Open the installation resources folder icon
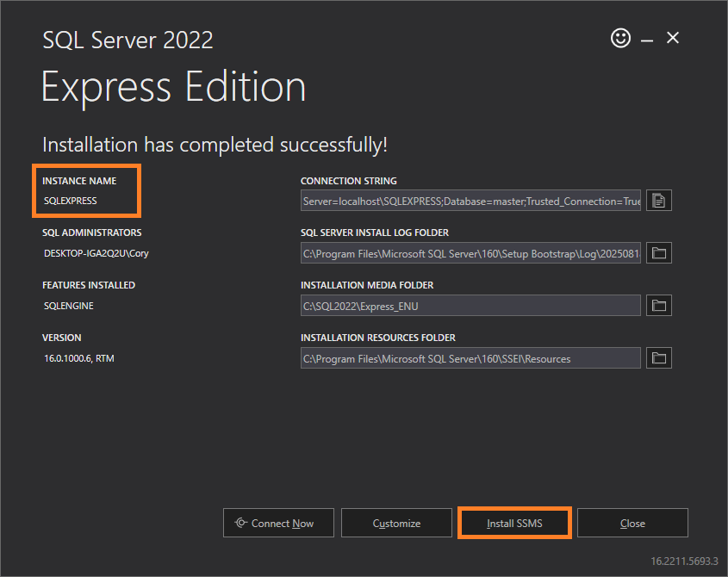This screenshot has height=577, width=728. point(659,358)
